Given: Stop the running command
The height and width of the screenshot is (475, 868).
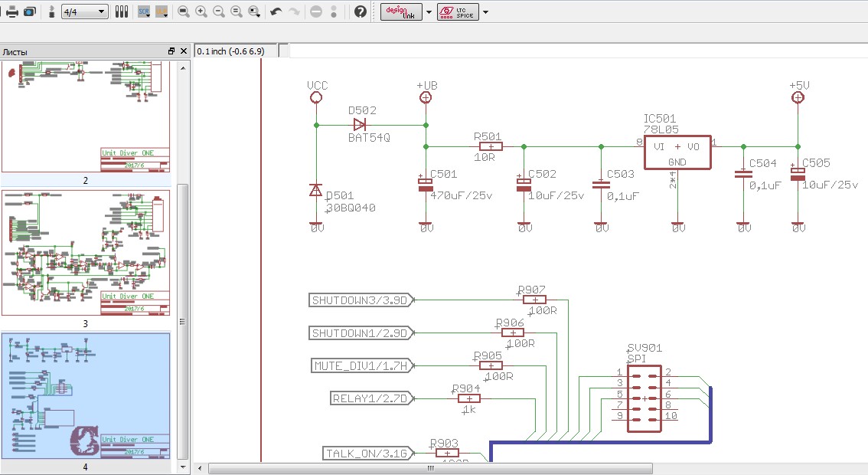Looking at the screenshot, I should pyautogui.click(x=316, y=11).
